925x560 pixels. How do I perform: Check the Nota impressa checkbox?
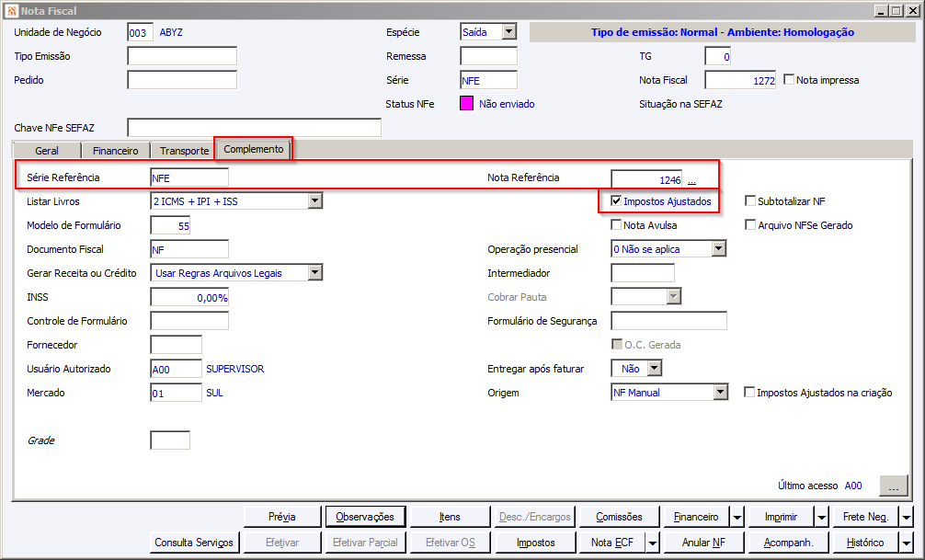pyautogui.click(x=789, y=80)
